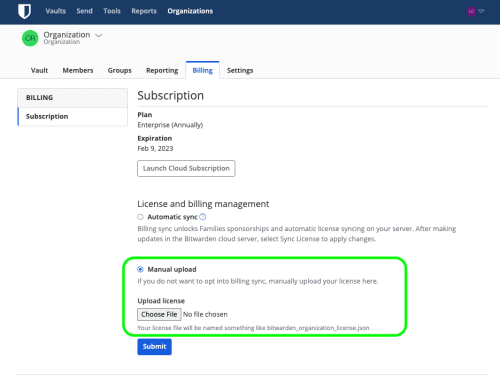Select the Automatic sync radio button
Screen dimensions: 500x383
pos(140,217)
